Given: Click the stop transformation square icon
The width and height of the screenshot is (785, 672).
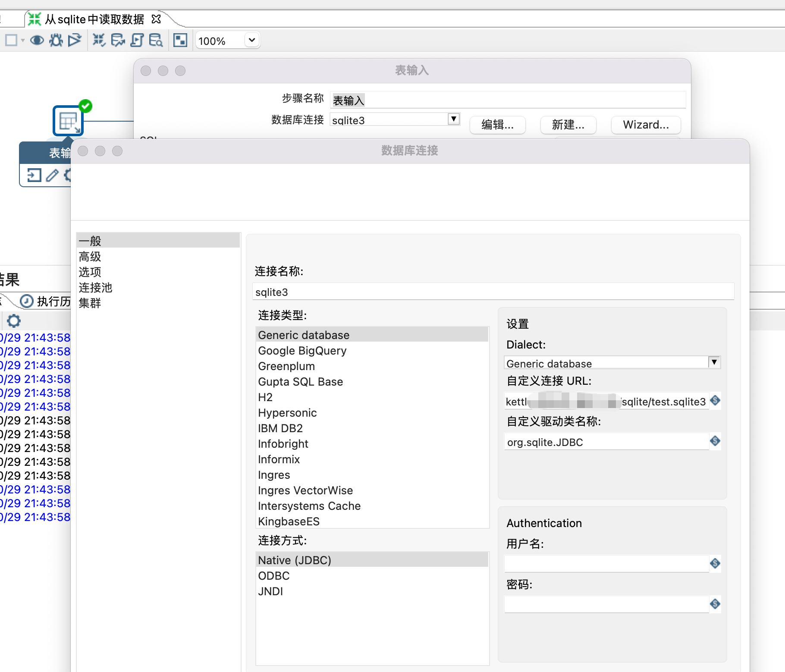Looking at the screenshot, I should pyautogui.click(x=11, y=41).
